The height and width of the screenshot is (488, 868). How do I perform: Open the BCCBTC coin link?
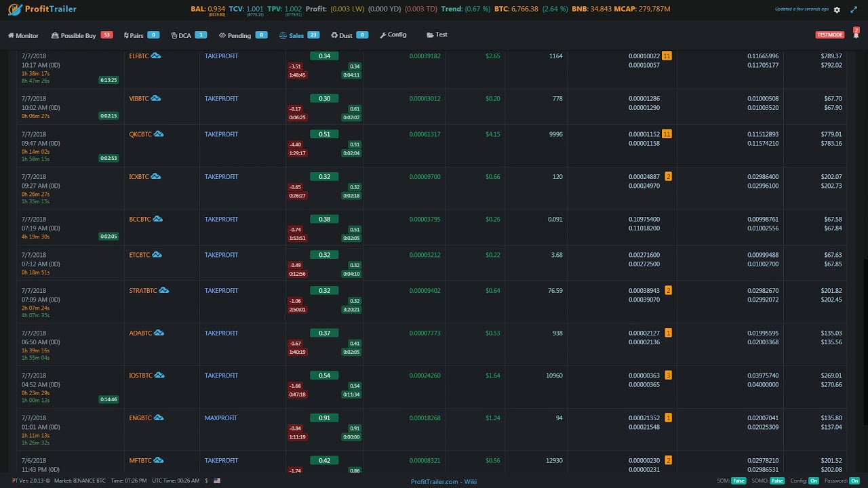point(140,220)
